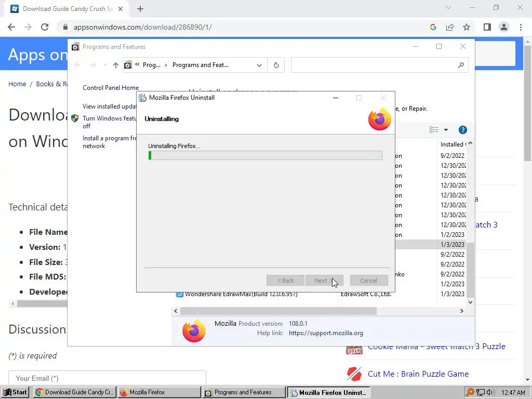Screen dimensions: 532x399
Task: Open a new Chrome tab
Action: [140, 9]
